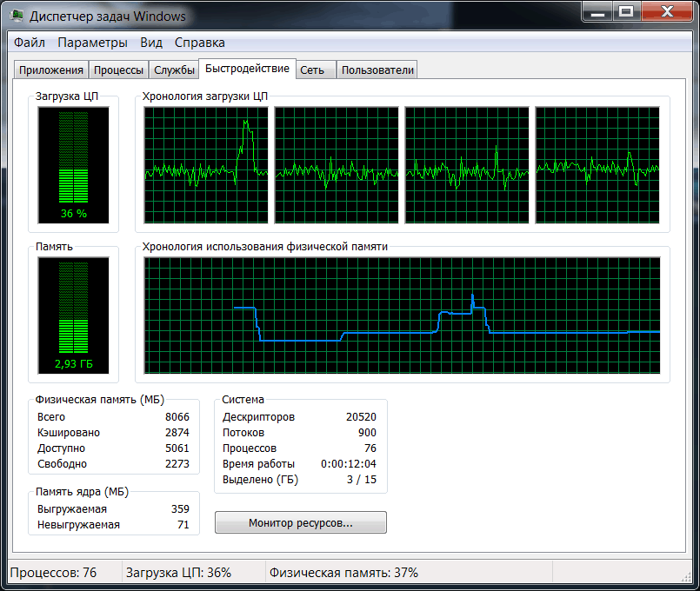
Task: Click the fourth CPU core history graph
Action: (x=597, y=165)
